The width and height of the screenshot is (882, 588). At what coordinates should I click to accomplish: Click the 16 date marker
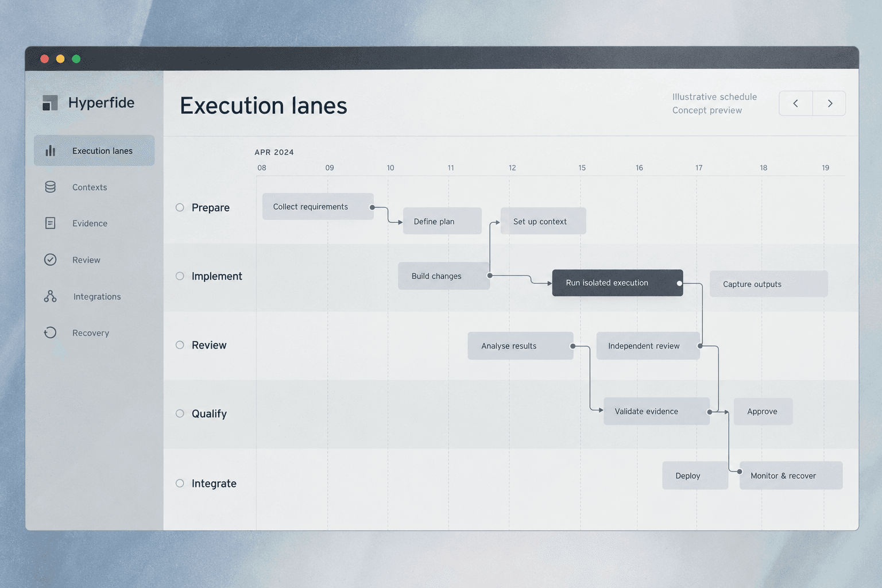pyautogui.click(x=639, y=168)
